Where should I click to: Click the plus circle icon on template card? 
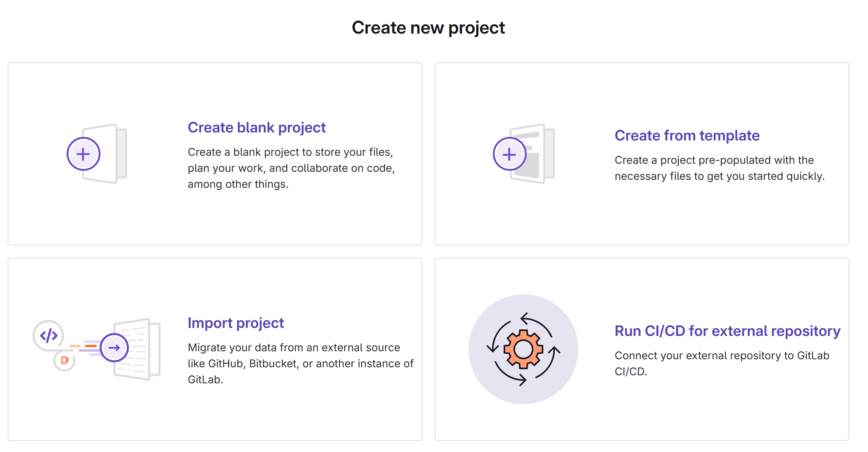509,154
